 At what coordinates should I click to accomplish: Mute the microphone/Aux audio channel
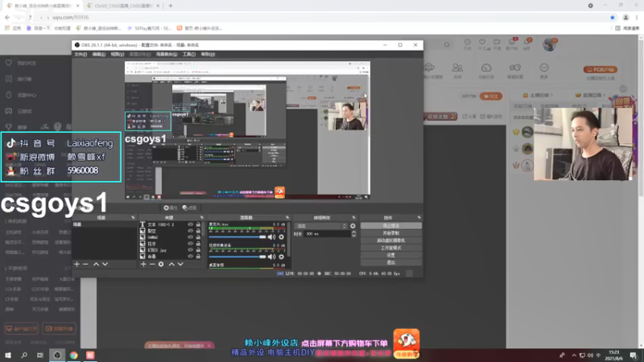pos(271,237)
